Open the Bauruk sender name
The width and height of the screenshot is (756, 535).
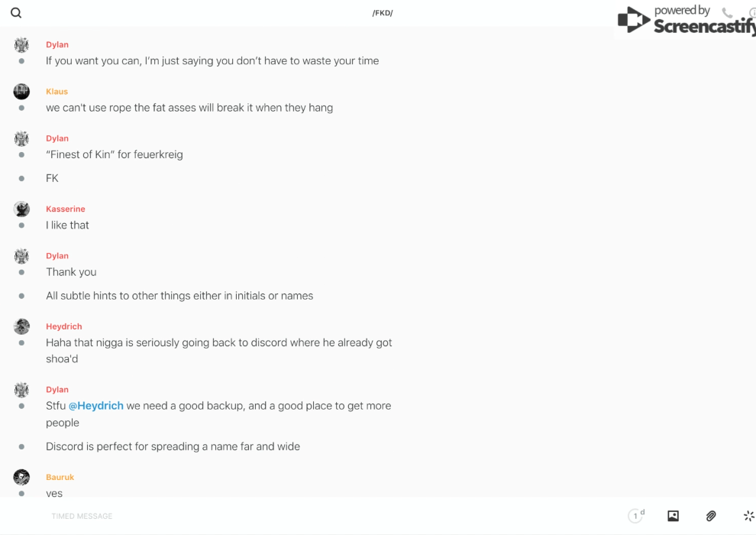(x=60, y=478)
